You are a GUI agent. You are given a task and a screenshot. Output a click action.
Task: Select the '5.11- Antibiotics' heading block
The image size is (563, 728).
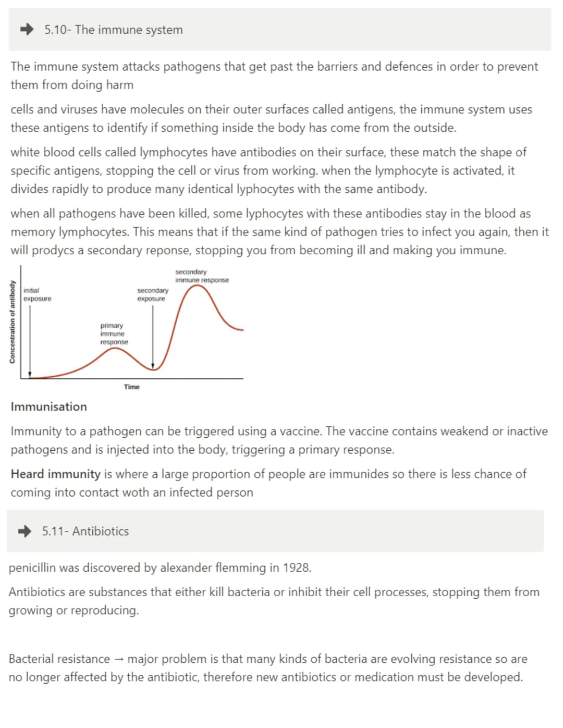275,531
